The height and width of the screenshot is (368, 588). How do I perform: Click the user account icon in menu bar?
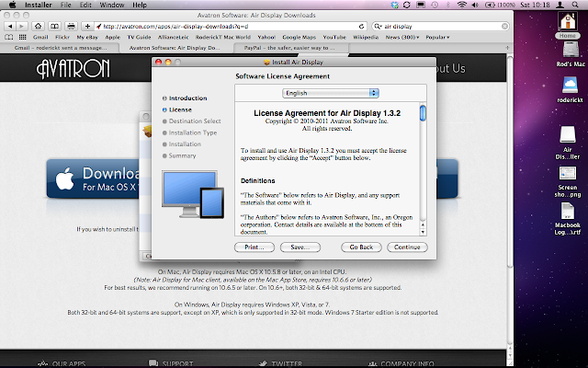pyautogui.click(x=560, y=5)
